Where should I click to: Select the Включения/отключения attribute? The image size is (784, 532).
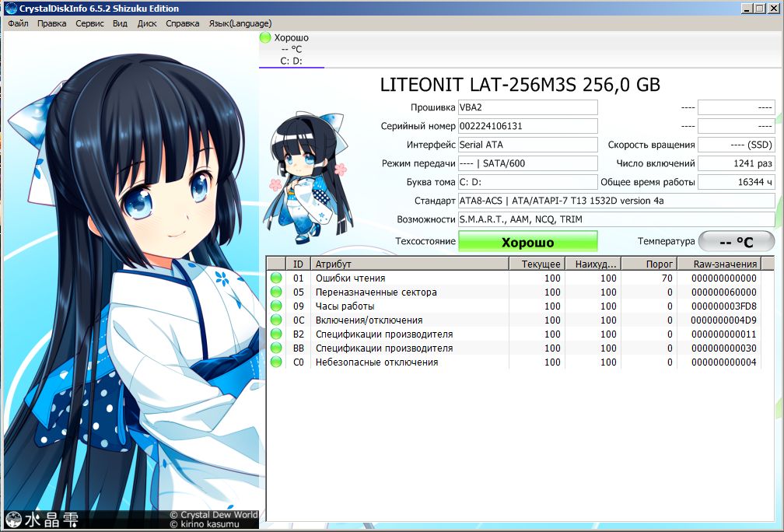(x=369, y=320)
